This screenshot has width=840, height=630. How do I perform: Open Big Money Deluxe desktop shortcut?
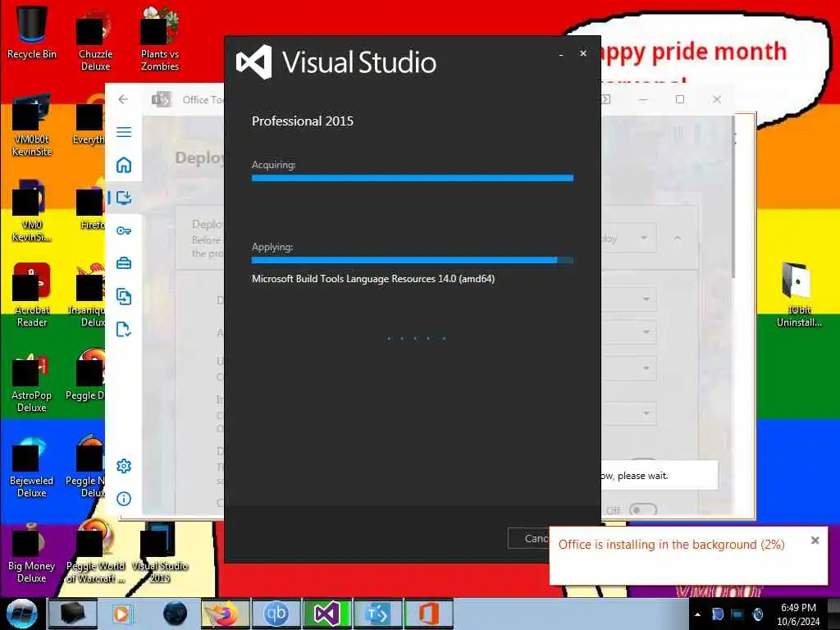point(32,553)
